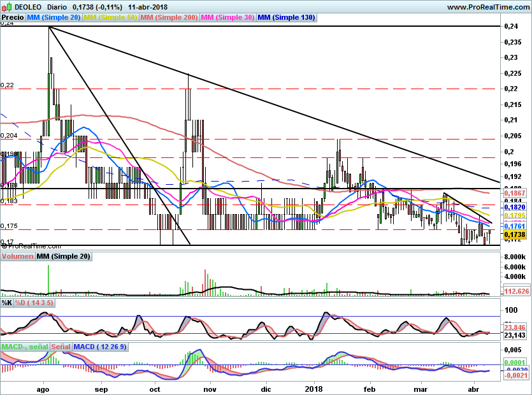The width and height of the screenshot is (532, 395).
Task: Click the 0,225 value on price axis
Action: (x=513, y=73)
